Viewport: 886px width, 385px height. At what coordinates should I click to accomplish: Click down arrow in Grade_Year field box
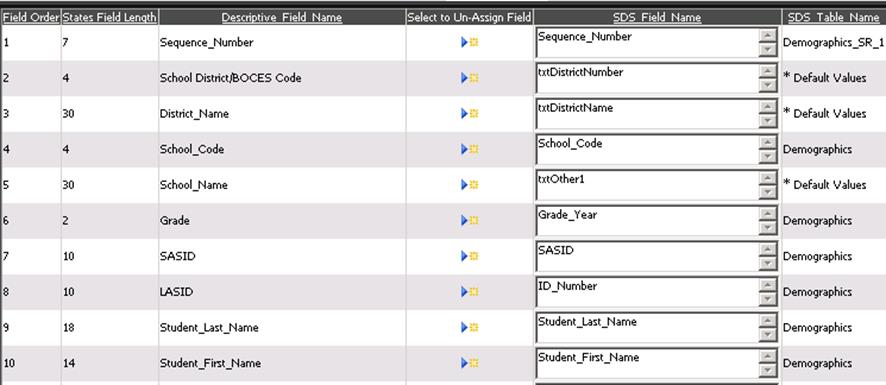(x=767, y=228)
